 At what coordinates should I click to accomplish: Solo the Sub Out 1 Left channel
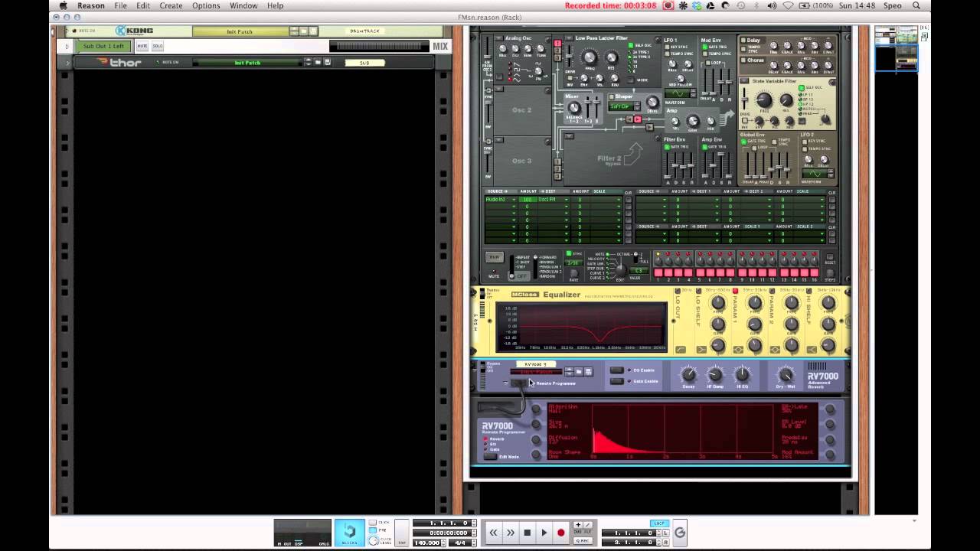pyautogui.click(x=157, y=47)
